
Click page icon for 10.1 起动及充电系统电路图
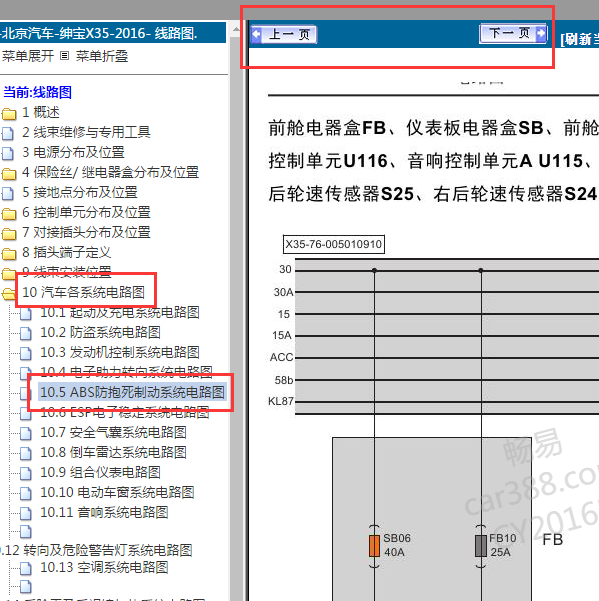pos(26,314)
